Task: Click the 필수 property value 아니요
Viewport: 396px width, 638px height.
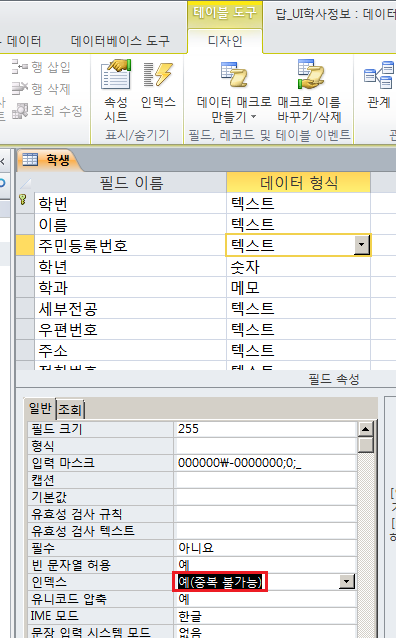Action: (x=265, y=548)
